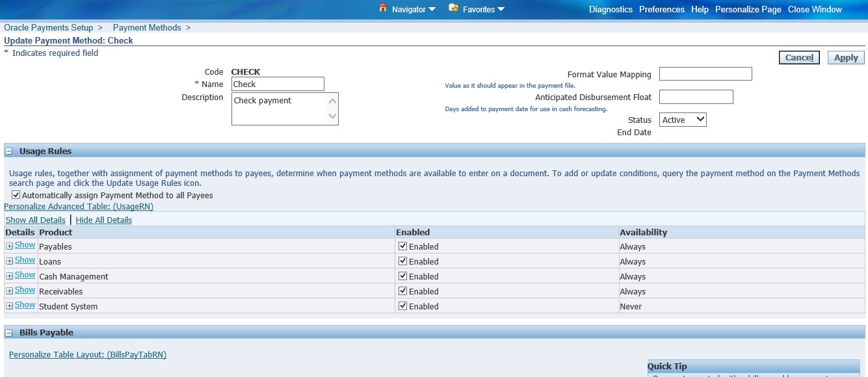Expand details for the Loans row
Screen dimensions: 868x377
coord(24,260)
